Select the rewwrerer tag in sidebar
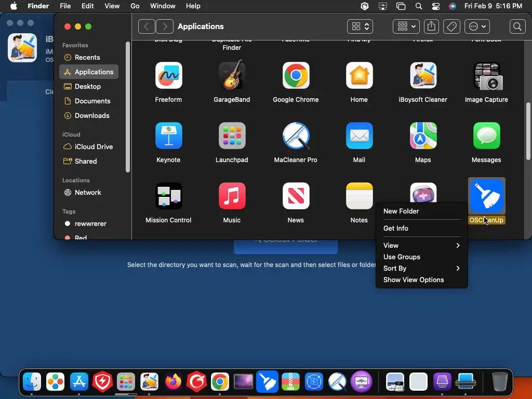The image size is (532, 399). (89, 224)
